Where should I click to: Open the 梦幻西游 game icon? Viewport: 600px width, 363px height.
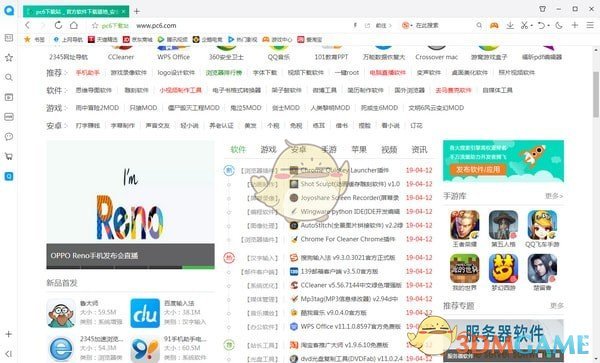503,269
